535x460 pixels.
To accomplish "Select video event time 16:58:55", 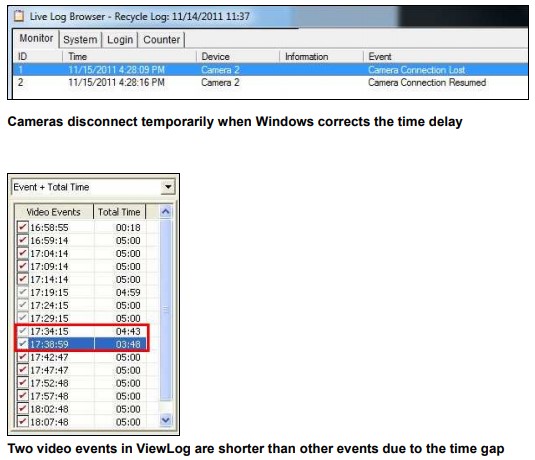I will (x=49, y=228).
